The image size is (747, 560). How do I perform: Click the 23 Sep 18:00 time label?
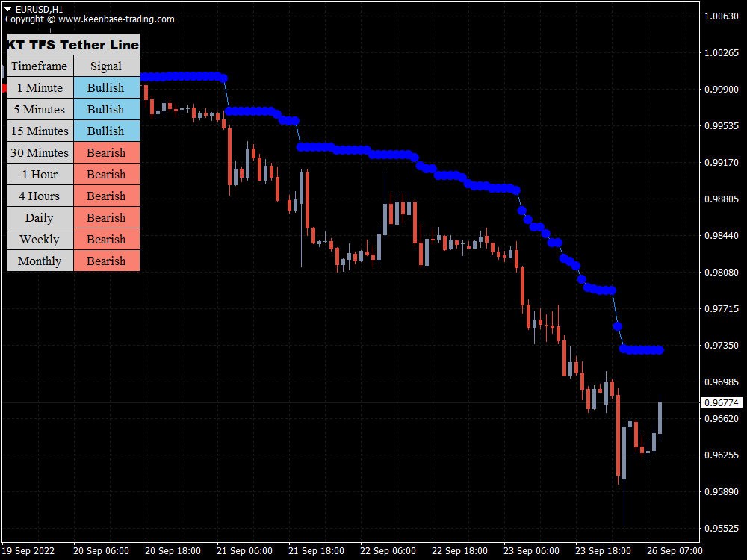click(x=603, y=551)
